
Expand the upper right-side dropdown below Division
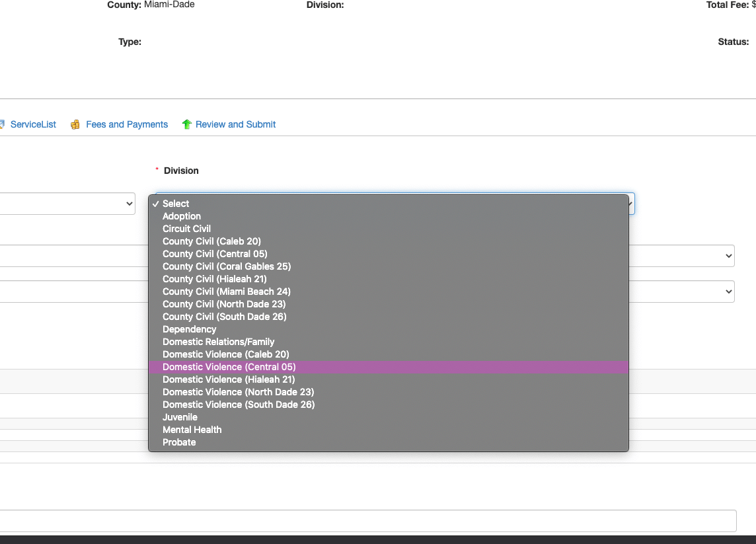coord(681,256)
